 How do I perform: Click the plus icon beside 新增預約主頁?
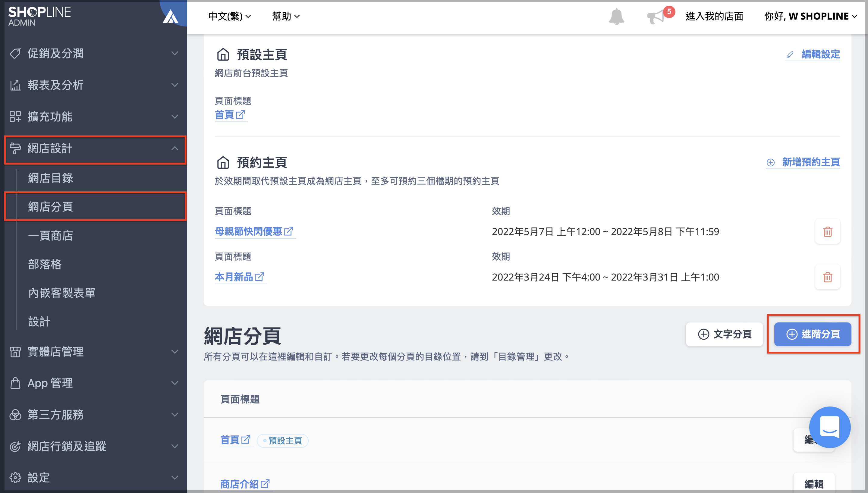point(771,162)
